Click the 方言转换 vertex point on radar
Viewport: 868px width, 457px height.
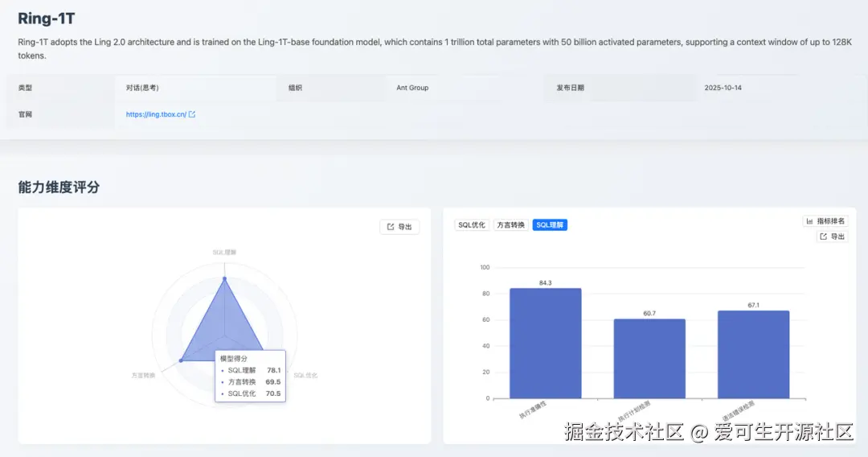[181, 360]
